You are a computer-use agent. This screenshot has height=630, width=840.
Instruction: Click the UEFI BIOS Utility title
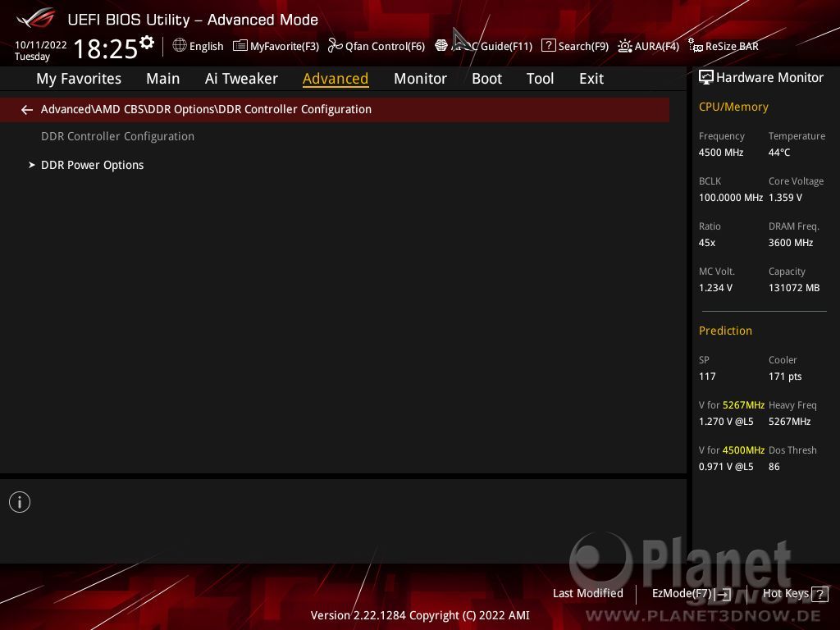point(193,20)
